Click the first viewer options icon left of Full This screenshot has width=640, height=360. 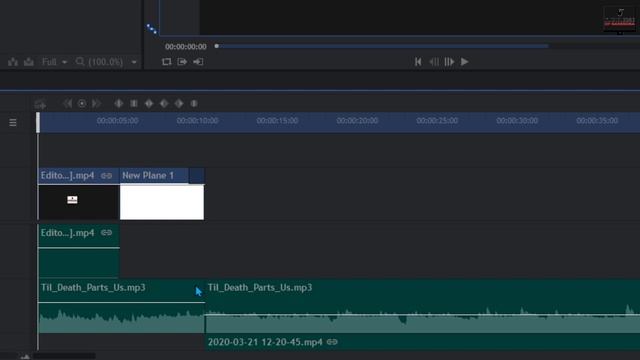tap(13, 62)
